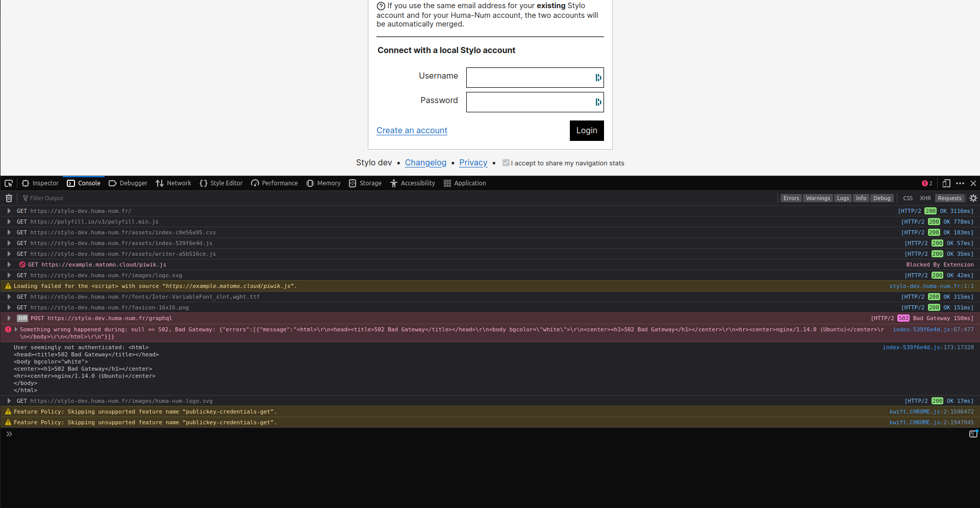Screen dimensions: 980x508
Task: Click the Login button
Action: pos(586,131)
